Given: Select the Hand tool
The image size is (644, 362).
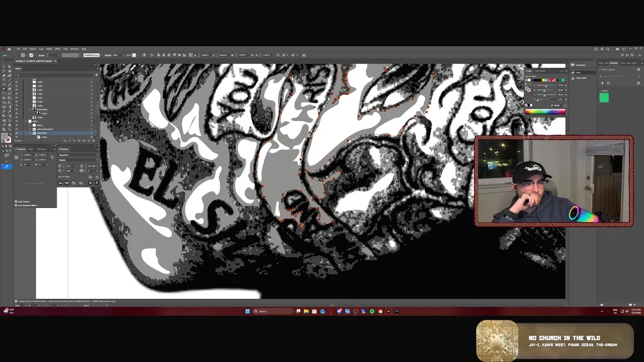Looking at the screenshot, I should coord(10,125).
